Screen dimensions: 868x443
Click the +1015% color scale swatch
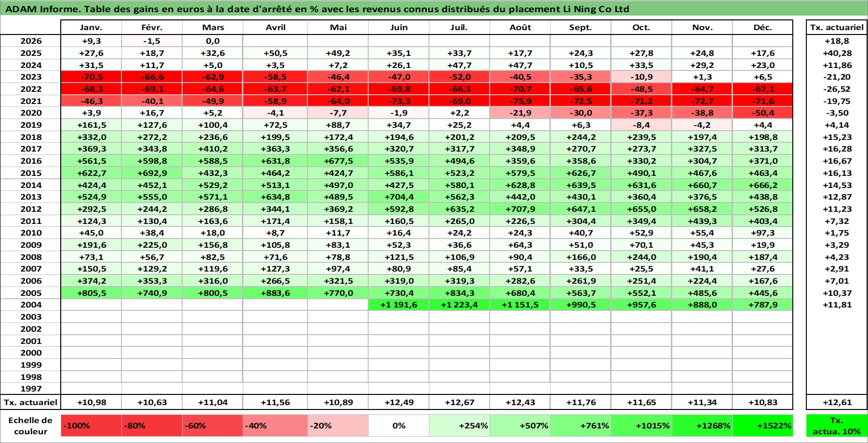click(642, 426)
